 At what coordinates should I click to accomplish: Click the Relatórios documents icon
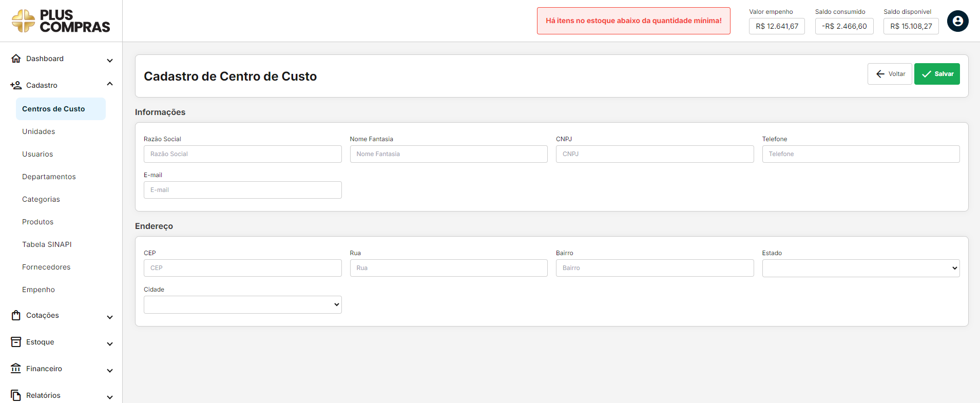[x=16, y=395]
